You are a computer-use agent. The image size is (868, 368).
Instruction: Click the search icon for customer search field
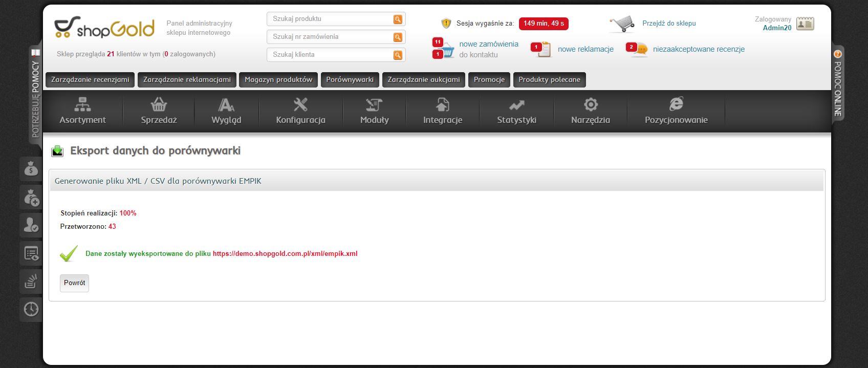click(x=397, y=55)
